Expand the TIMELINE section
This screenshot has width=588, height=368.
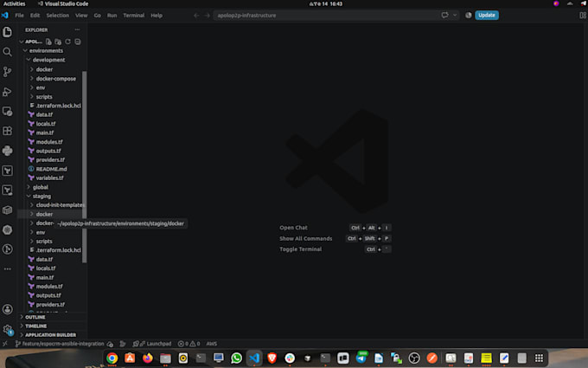[35, 326]
